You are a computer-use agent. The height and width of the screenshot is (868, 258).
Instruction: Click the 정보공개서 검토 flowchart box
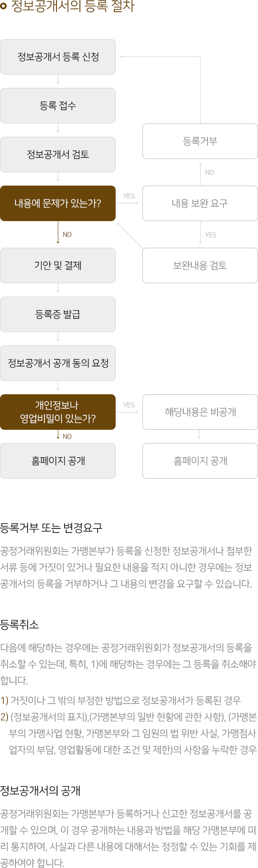pyautogui.click(x=58, y=155)
